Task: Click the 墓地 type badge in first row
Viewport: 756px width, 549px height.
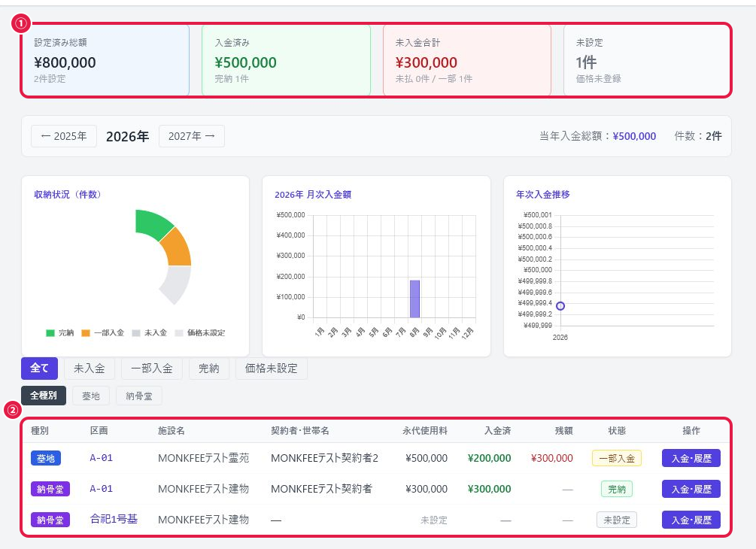Action: tap(46, 459)
